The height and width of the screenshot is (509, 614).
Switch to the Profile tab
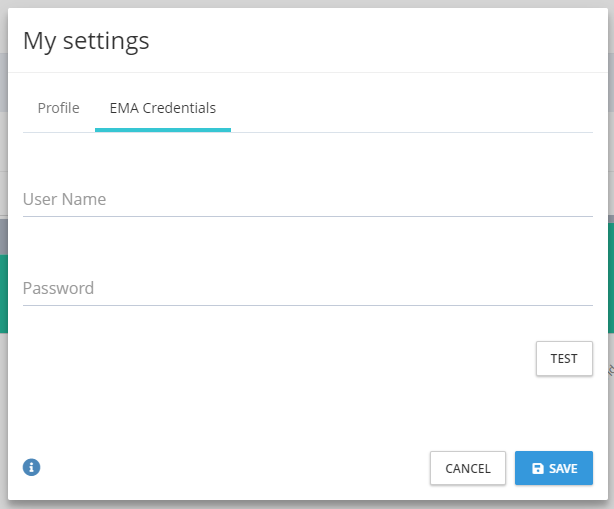coord(58,108)
